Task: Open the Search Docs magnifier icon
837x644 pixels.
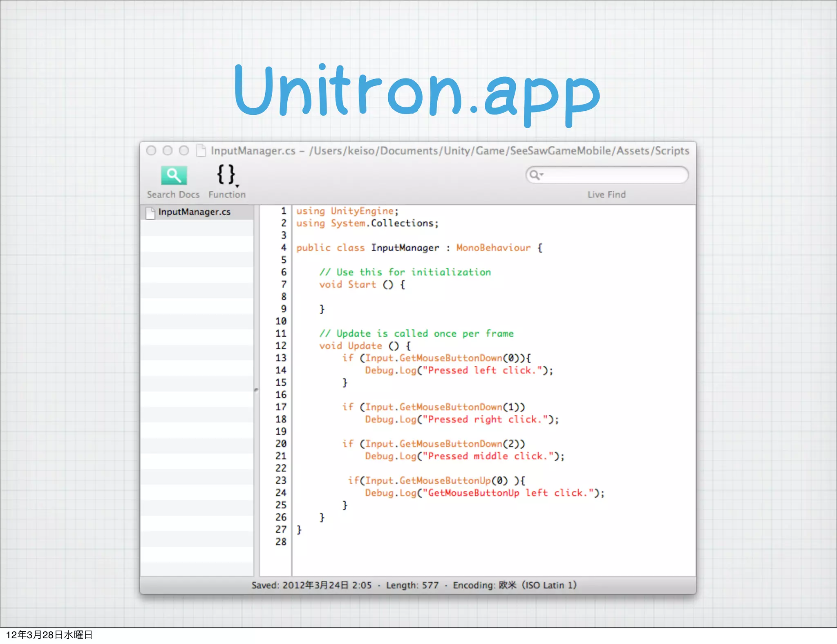Action: click(x=174, y=176)
